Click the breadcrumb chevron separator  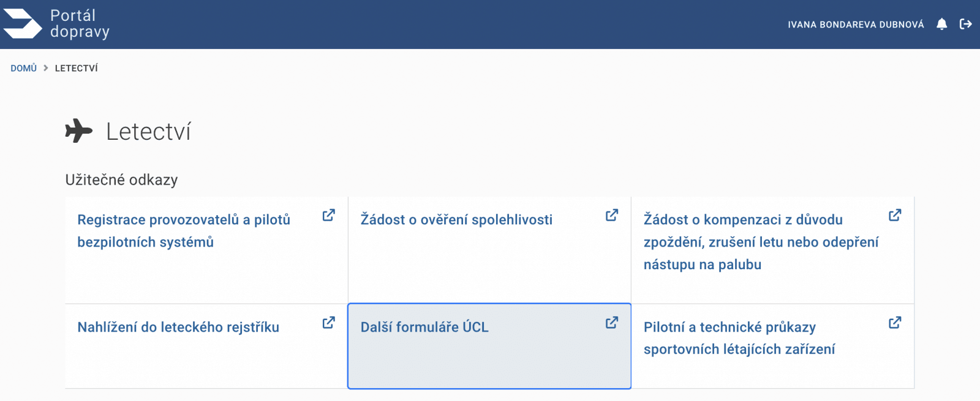coord(46,68)
